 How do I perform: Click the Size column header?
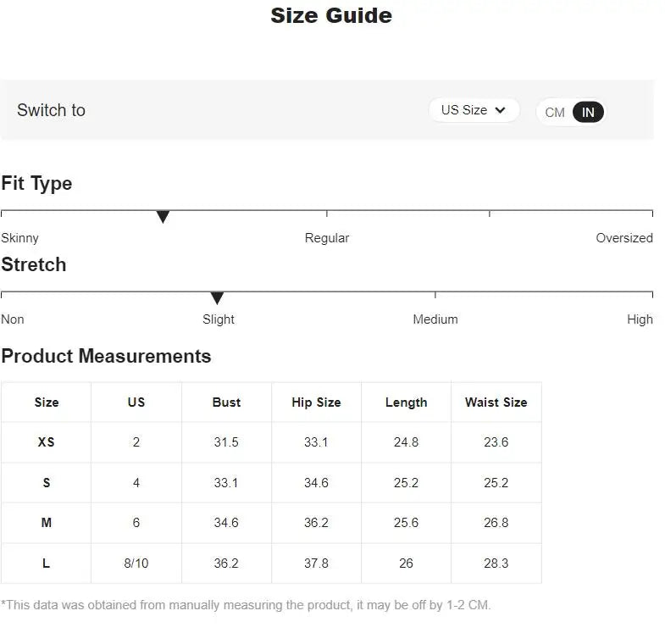[x=47, y=402]
